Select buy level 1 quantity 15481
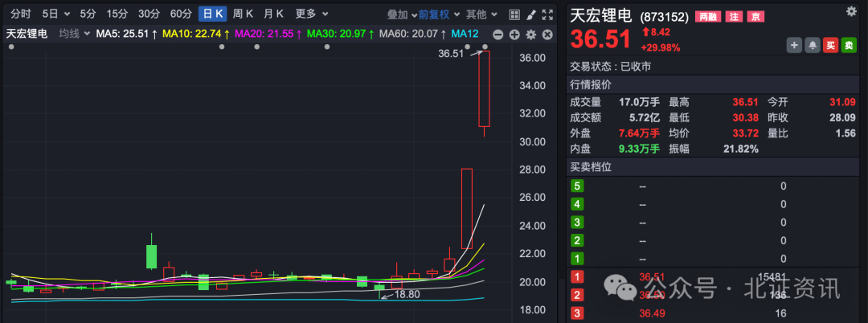The height and width of the screenshot is (323, 868). pyautogui.click(x=772, y=277)
